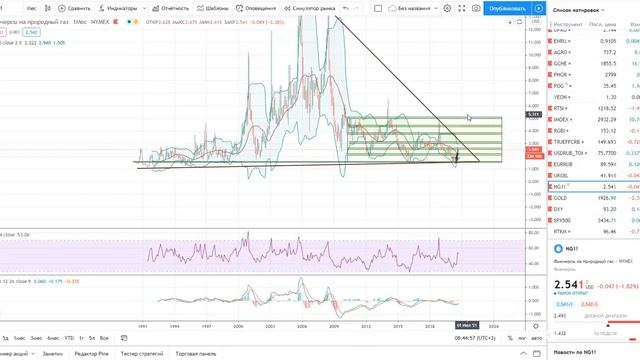Sort watchlist by Инструмент column

pos(568,24)
